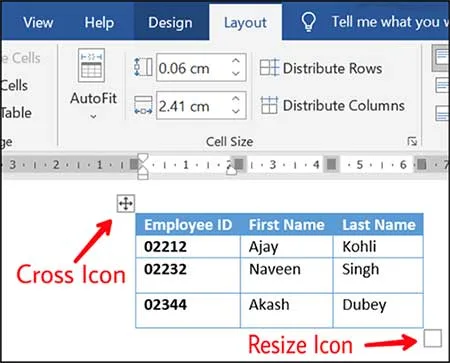Viewport: 450px width, 363px height.
Task: Click the Employee ID header cell
Action: tap(188, 225)
